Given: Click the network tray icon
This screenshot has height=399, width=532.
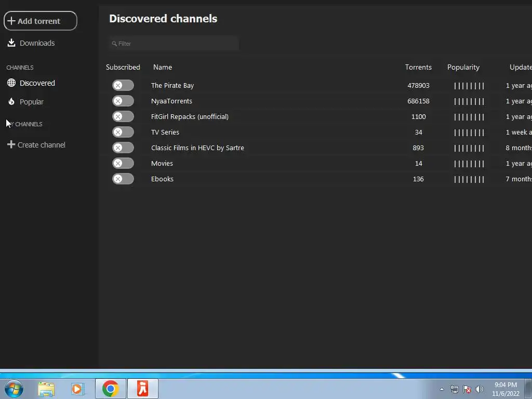Looking at the screenshot, I should 454,389.
